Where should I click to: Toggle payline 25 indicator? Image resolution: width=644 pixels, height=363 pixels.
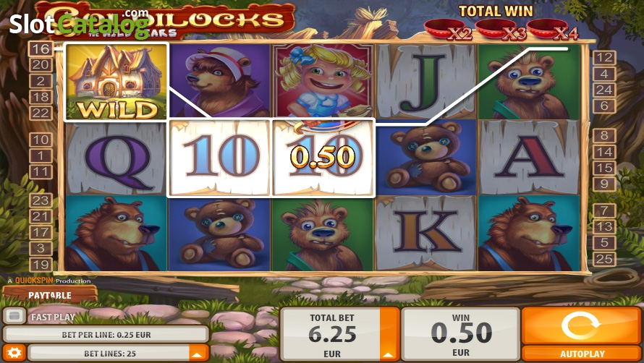pyautogui.click(x=604, y=259)
